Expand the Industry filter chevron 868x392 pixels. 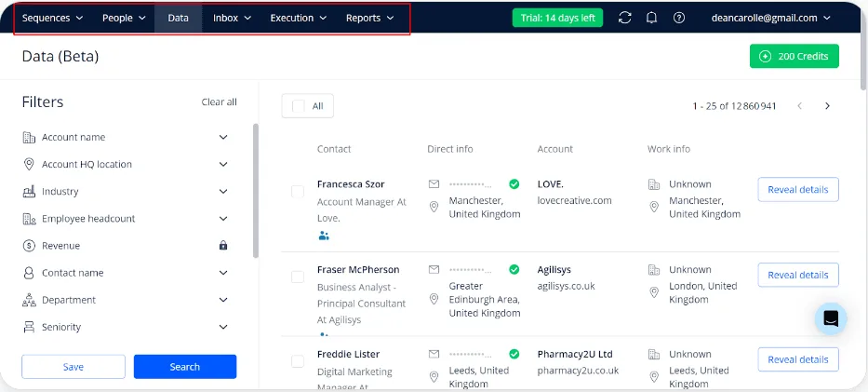click(x=223, y=192)
